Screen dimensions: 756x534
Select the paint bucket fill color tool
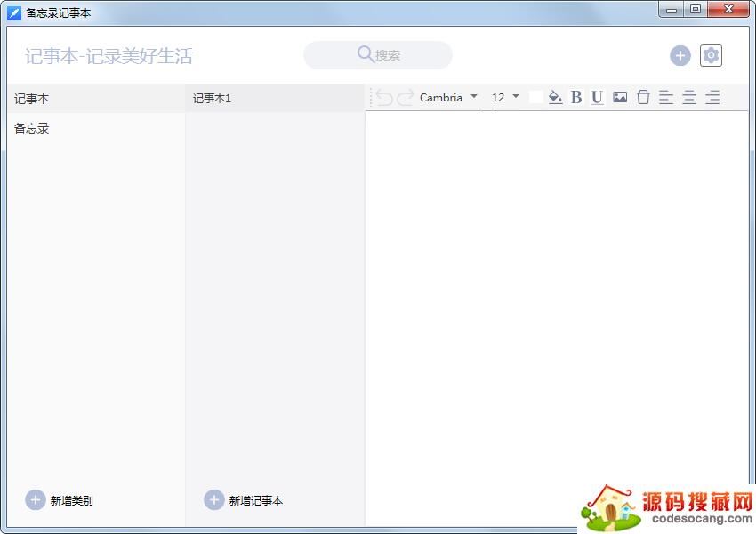click(556, 98)
